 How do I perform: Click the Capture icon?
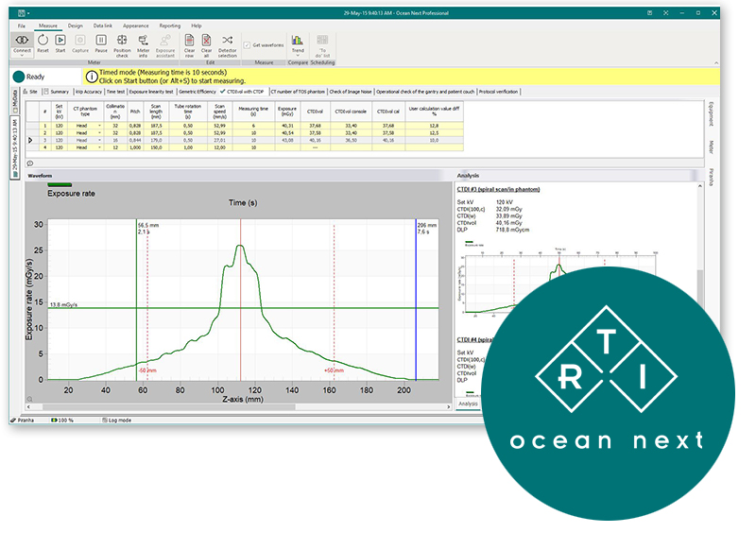coord(80,40)
